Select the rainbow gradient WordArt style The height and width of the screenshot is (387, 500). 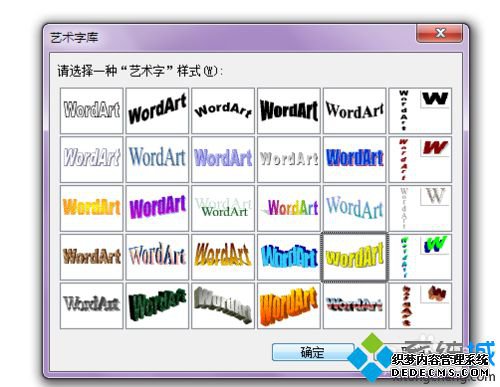(x=289, y=208)
